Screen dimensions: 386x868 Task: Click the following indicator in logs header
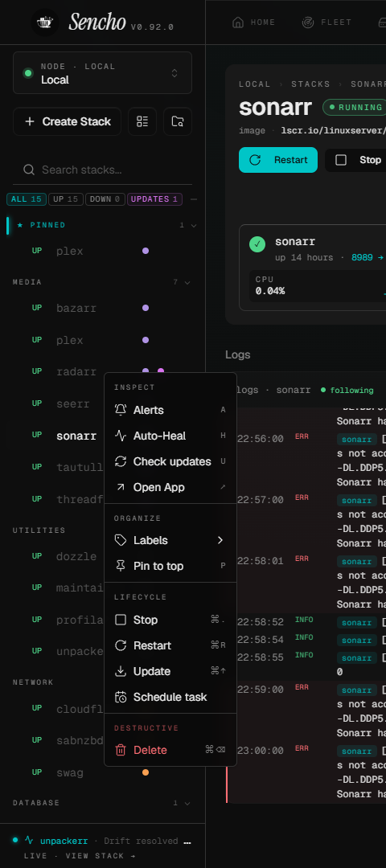click(x=347, y=391)
